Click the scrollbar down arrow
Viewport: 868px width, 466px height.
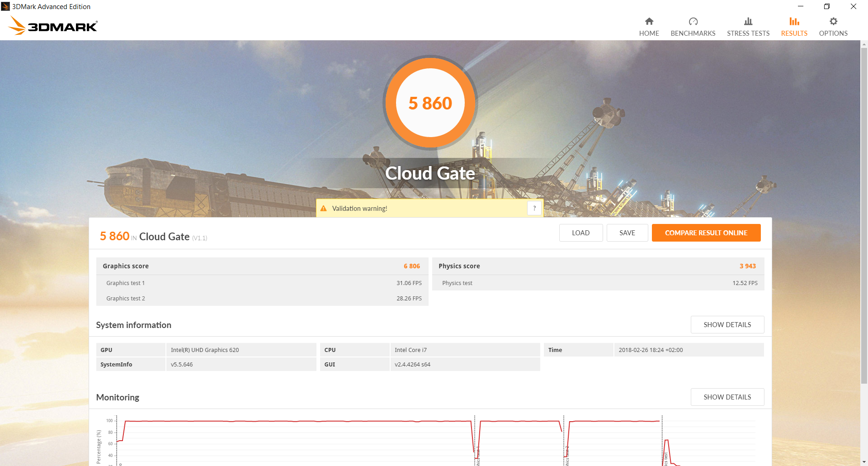tap(864, 462)
